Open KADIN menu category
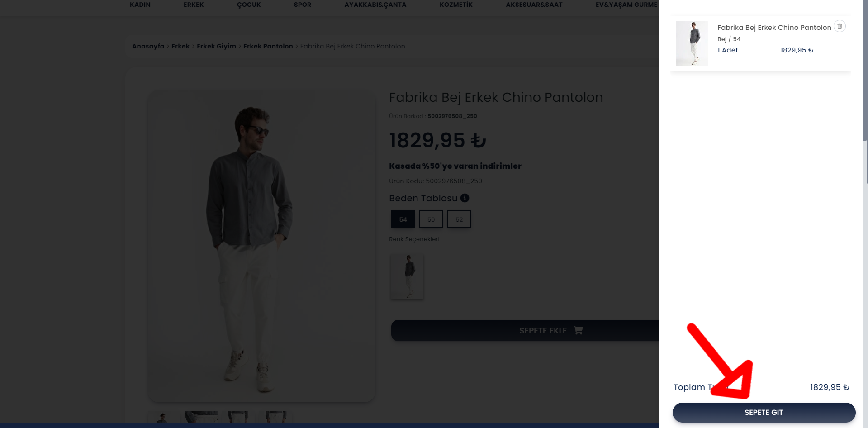This screenshot has width=868, height=428. [x=140, y=5]
